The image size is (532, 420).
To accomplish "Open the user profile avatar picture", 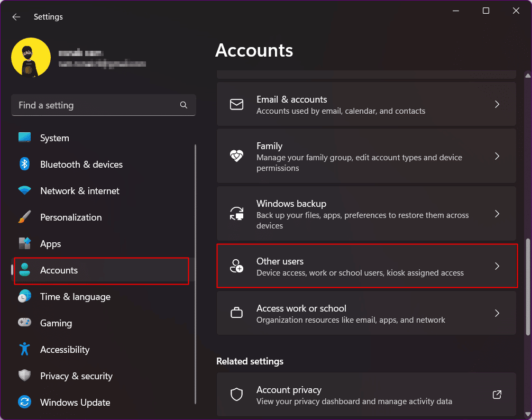I will point(31,57).
